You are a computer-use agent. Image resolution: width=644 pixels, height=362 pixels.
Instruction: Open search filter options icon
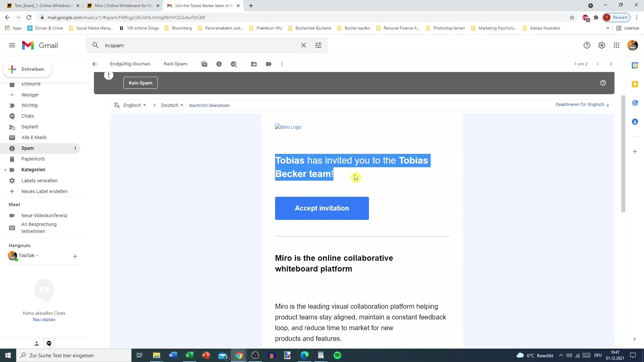point(318,45)
